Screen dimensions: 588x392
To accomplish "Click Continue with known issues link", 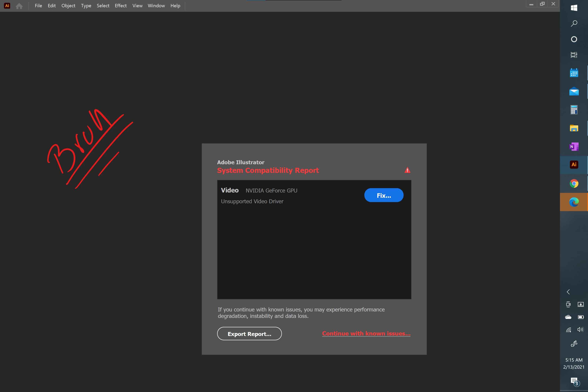I will point(366,334).
